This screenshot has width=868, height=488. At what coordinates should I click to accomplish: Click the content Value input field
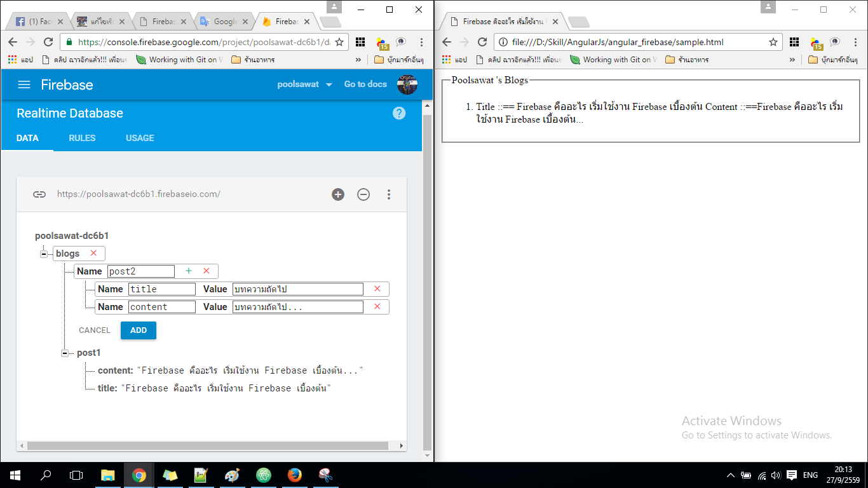pos(298,307)
